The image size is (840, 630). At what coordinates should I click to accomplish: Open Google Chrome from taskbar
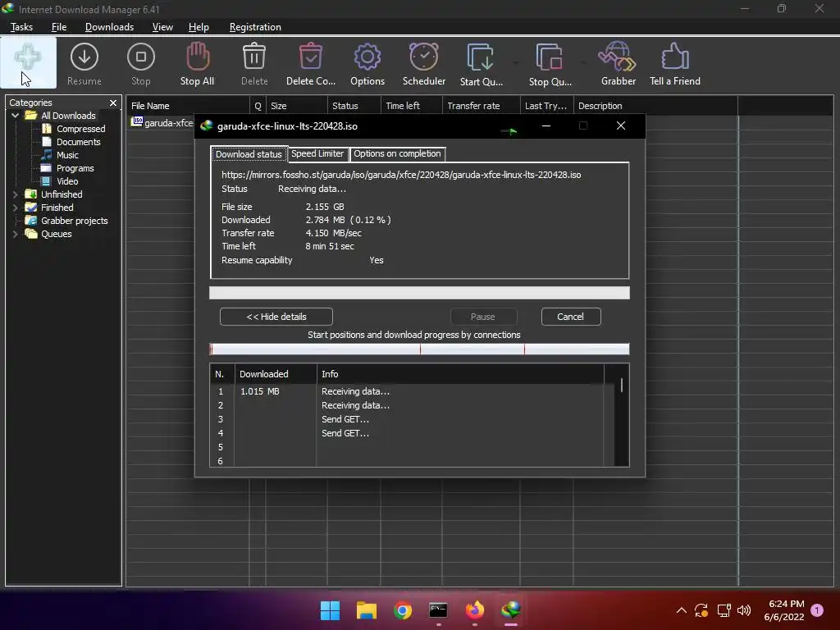click(x=402, y=610)
